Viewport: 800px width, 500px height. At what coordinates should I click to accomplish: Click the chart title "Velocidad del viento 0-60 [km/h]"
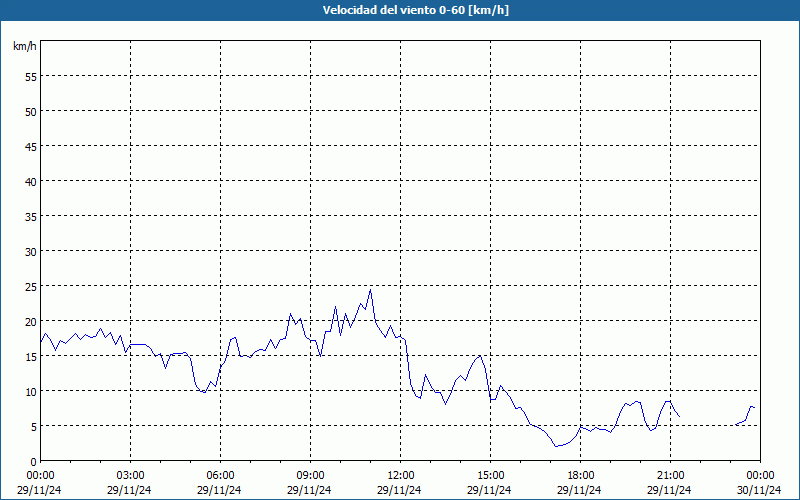click(x=415, y=10)
